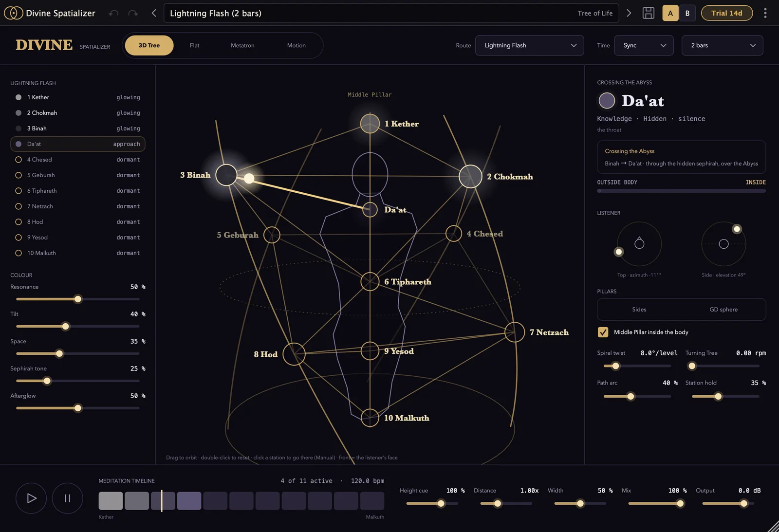
Task: Click the Divine Spatializer logo icon
Action: [x=13, y=13]
